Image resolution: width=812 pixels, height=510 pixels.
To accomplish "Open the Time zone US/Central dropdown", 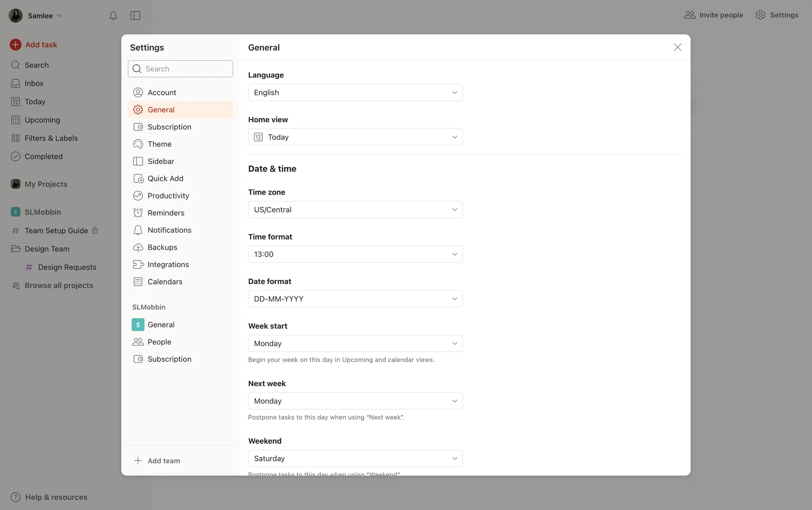I will [355, 210].
